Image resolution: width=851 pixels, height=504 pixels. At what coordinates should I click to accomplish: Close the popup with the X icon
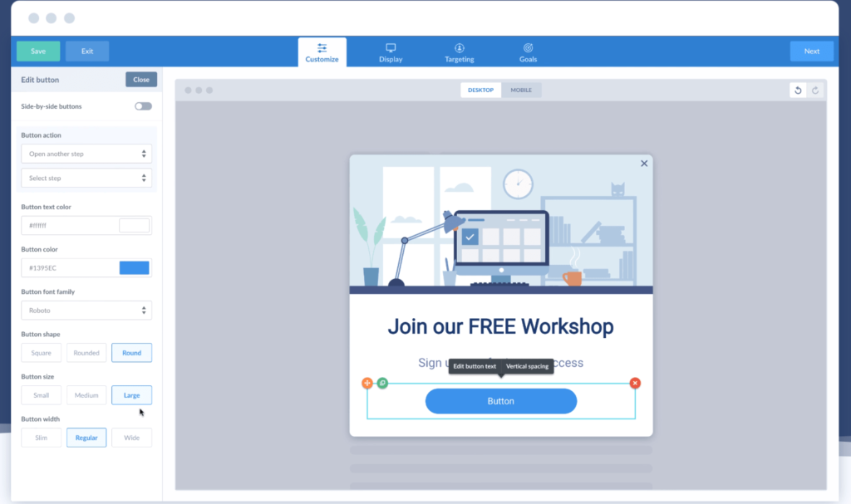[x=644, y=164]
